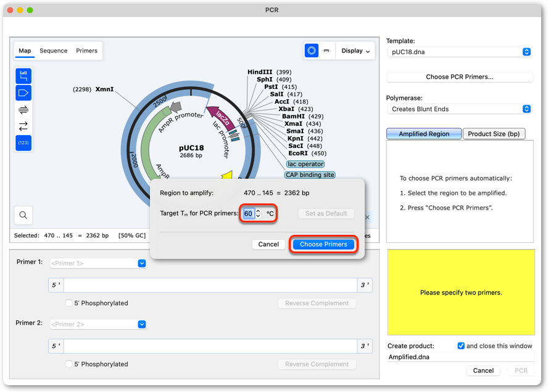
Task: Click the HindIII (399) enzyme label
Action: (x=269, y=72)
